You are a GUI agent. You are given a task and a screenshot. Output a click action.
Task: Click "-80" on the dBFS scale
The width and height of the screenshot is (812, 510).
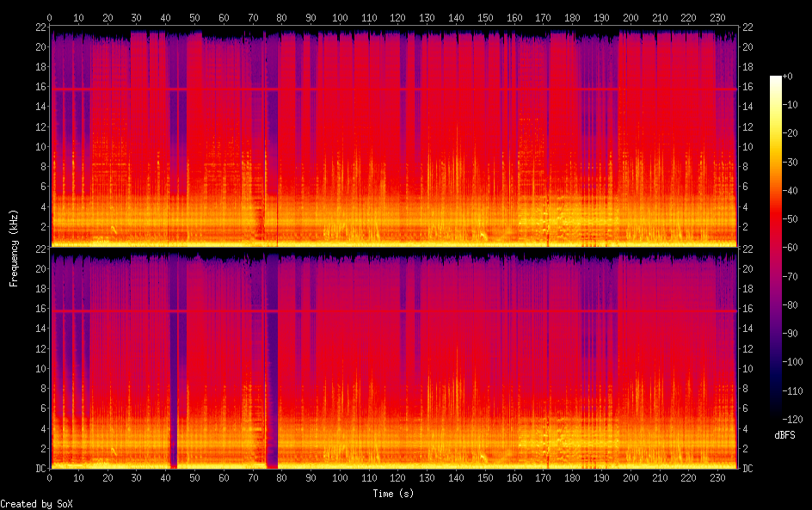790,305
